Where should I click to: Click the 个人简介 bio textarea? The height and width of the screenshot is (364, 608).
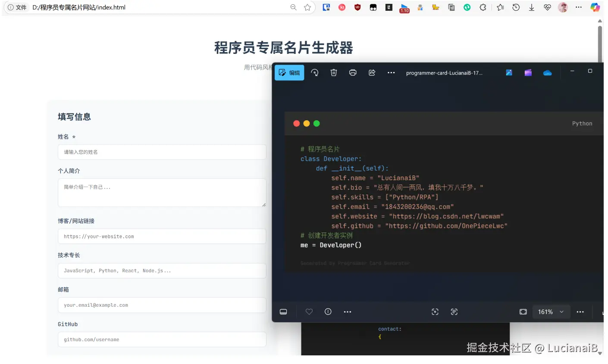(162, 193)
